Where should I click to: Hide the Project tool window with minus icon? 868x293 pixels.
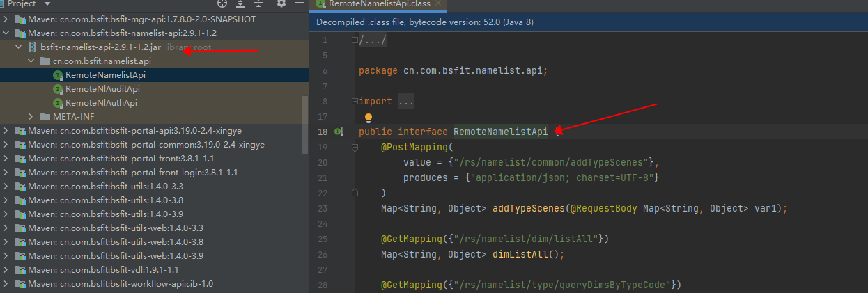pos(299,3)
